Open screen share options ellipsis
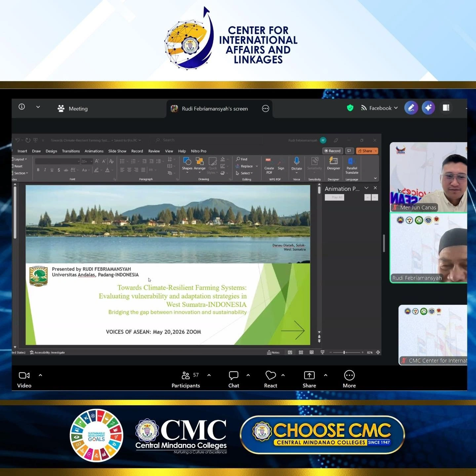This screenshot has width=476, height=476. [265, 108]
